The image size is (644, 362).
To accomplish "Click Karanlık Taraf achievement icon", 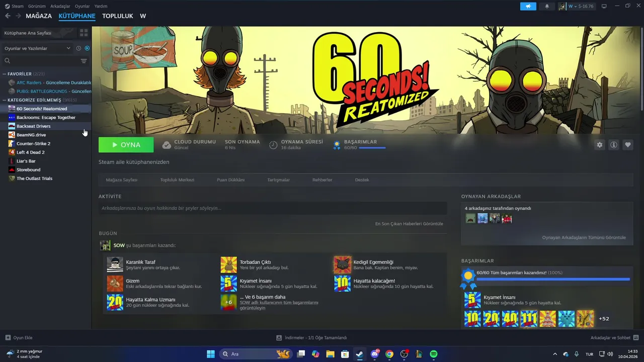I will (x=115, y=265).
